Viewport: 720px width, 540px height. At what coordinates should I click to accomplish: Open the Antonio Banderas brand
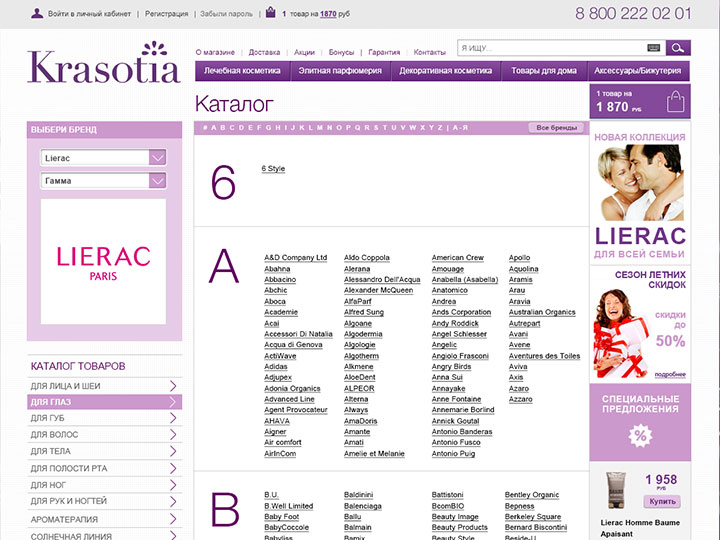pos(462,432)
